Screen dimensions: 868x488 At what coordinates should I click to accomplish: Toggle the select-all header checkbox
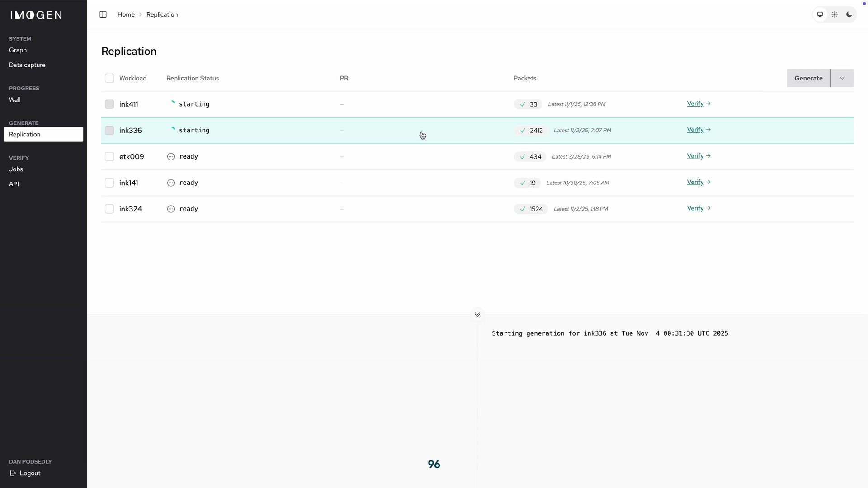click(109, 78)
